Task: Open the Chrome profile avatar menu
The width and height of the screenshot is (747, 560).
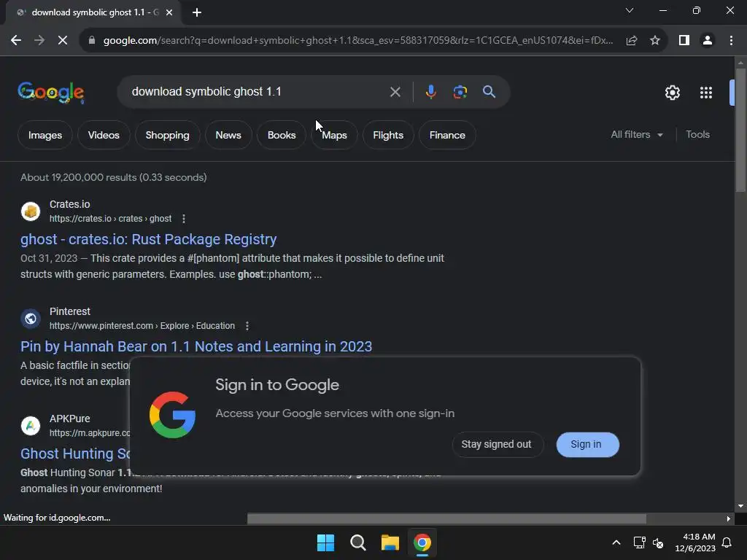Action: (x=708, y=41)
